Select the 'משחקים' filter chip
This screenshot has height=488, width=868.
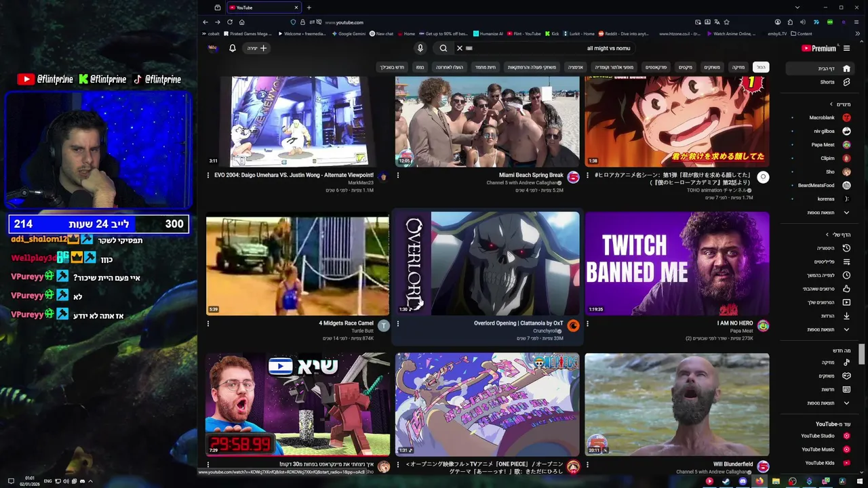tap(712, 67)
